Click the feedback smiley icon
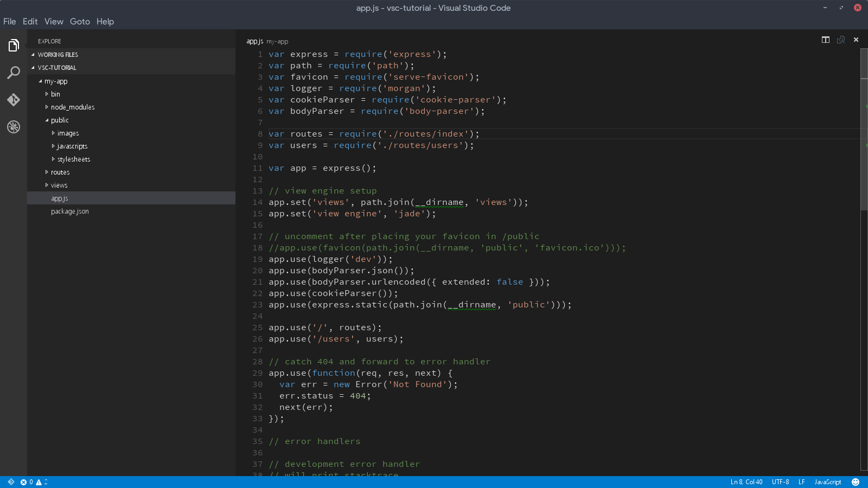Screen dimensions: 868x488 856,482
